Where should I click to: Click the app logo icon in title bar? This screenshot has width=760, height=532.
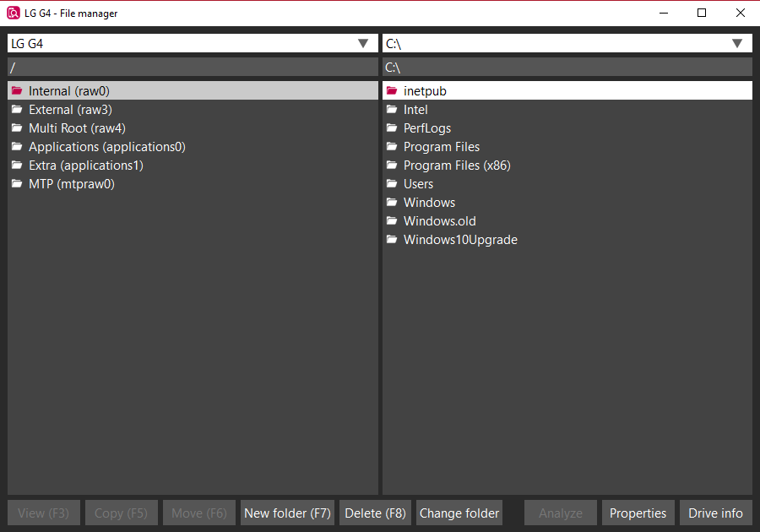[14, 13]
